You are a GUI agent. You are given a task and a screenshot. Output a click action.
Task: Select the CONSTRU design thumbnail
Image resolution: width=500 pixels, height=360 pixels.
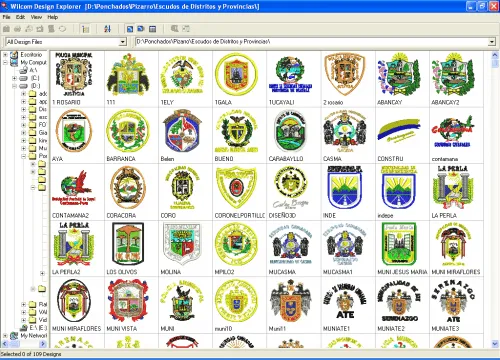(x=399, y=131)
